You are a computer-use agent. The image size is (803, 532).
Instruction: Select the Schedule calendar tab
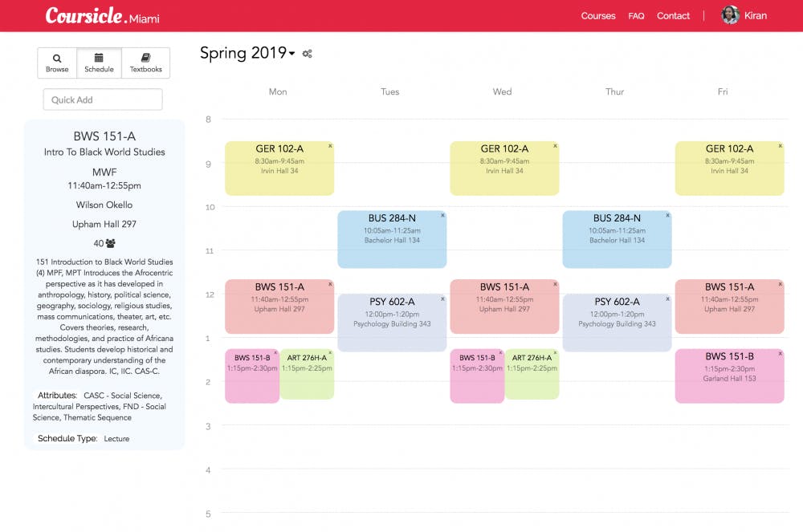[x=99, y=63]
